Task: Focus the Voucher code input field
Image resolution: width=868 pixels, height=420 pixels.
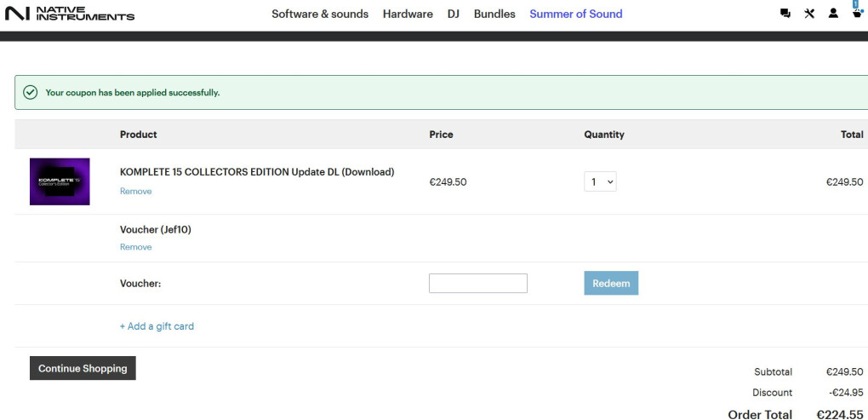Action: [478, 283]
